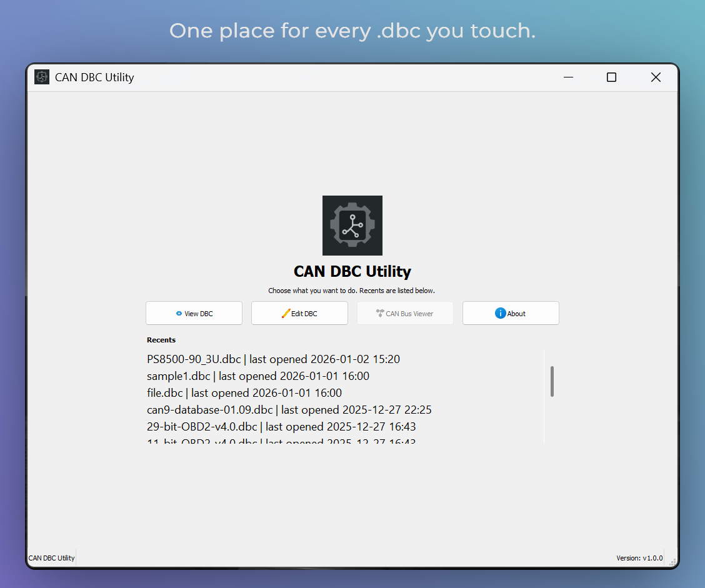Click the resize grip in bottom-right corner

click(674, 561)
